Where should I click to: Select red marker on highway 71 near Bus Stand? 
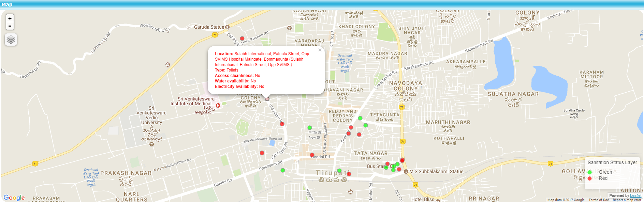click(402, 160)
